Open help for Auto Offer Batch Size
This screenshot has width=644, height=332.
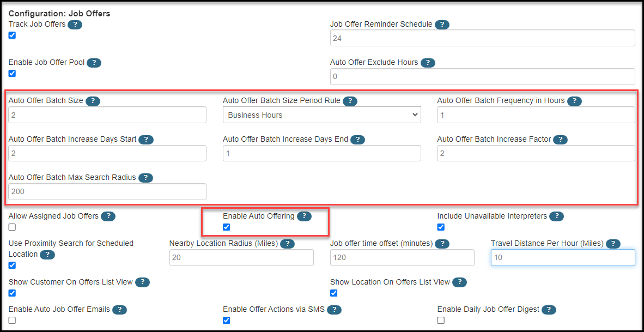pyautogui.click(x=93, y=101)
